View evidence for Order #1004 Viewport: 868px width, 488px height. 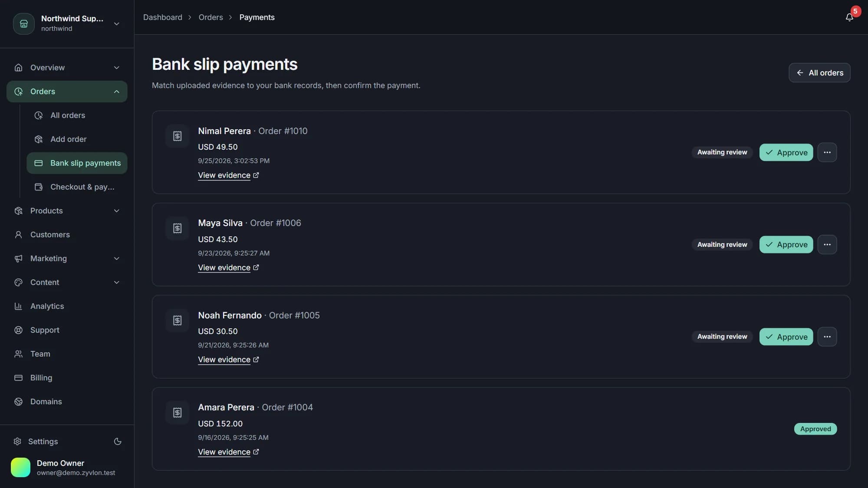pos(228,452)
